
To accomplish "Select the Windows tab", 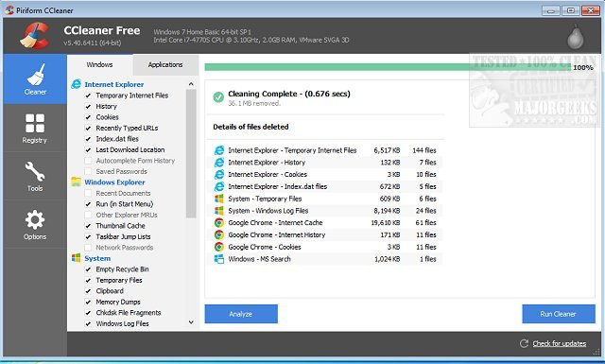I will click(99, 64).
